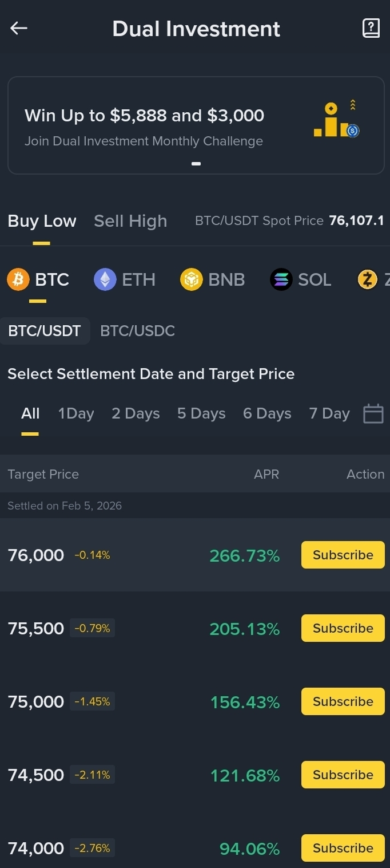This screenshot has width=390, height=868.
Task: Subscribe to the 75,000 target price
Action: pos(343,701)
